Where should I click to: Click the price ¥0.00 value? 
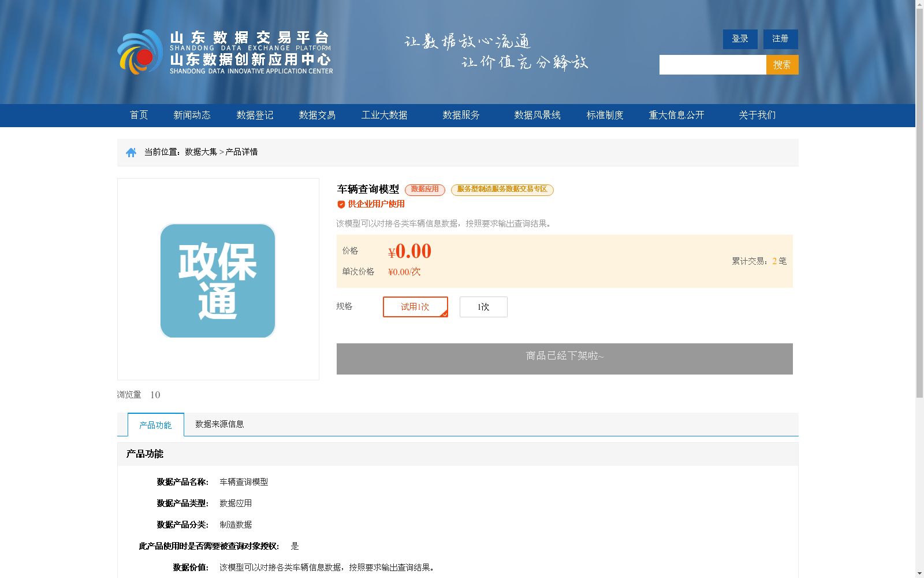(409, 251)
